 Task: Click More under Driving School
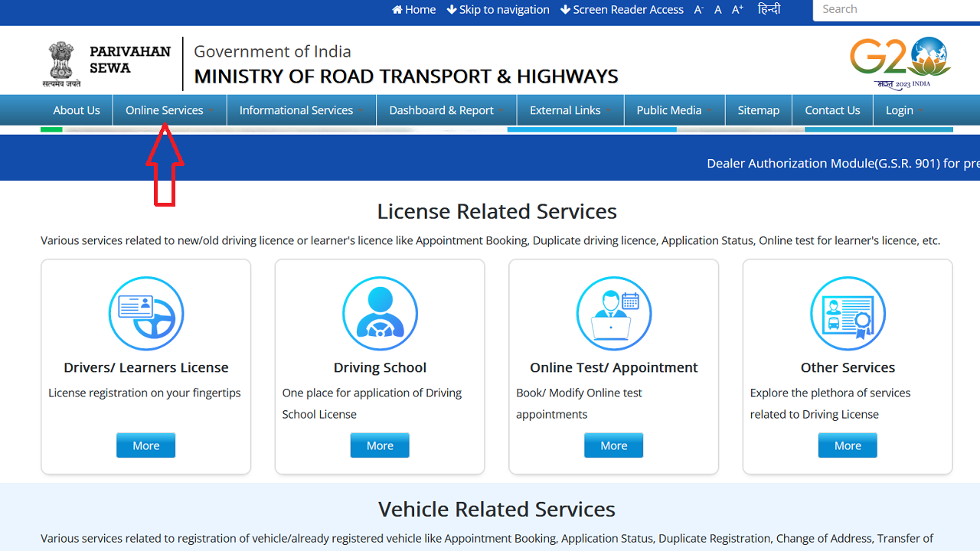(x=380, y=445)
